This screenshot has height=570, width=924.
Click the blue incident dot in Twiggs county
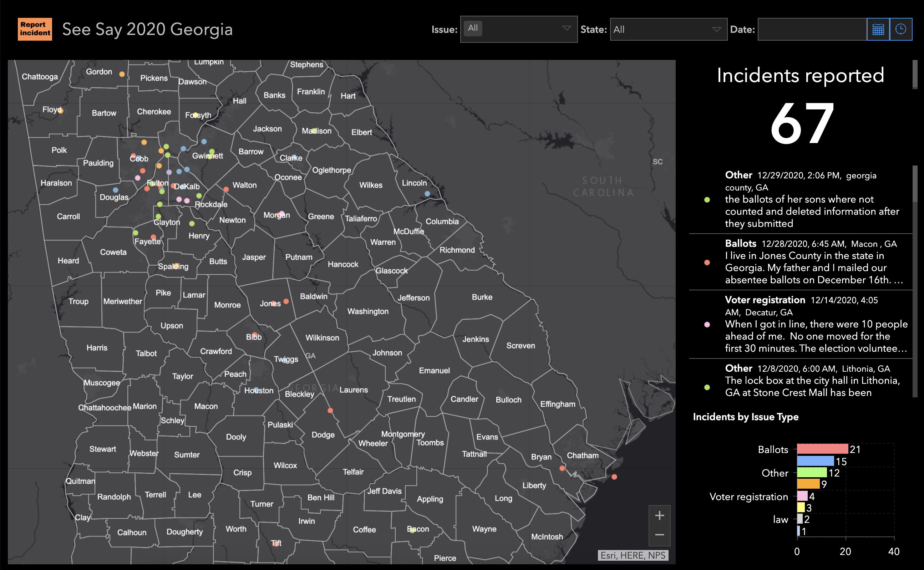click(285, 360)
